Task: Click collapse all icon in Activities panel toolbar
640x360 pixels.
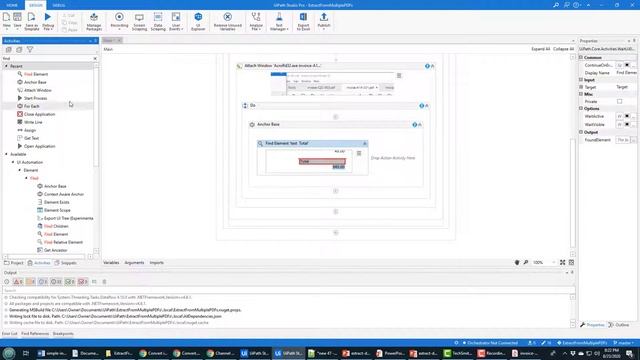Action: click(x=19, y=49)
